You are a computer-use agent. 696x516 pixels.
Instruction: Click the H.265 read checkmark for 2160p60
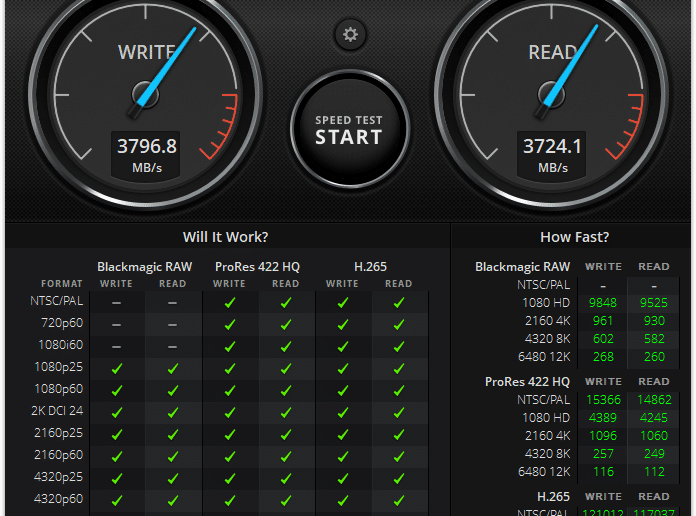point(399,456)
